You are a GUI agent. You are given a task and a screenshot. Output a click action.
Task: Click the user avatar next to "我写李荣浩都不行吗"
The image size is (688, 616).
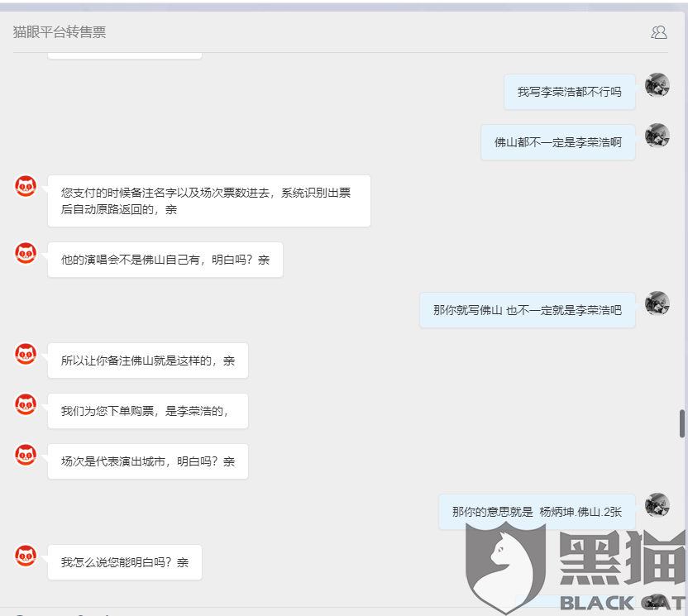tap(657, 85)
